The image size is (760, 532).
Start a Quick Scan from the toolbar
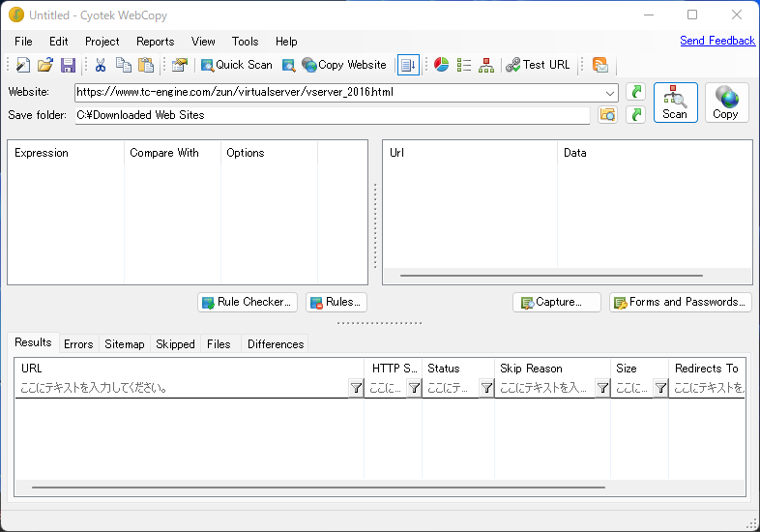pyautogui.click(x=237, y=65)
